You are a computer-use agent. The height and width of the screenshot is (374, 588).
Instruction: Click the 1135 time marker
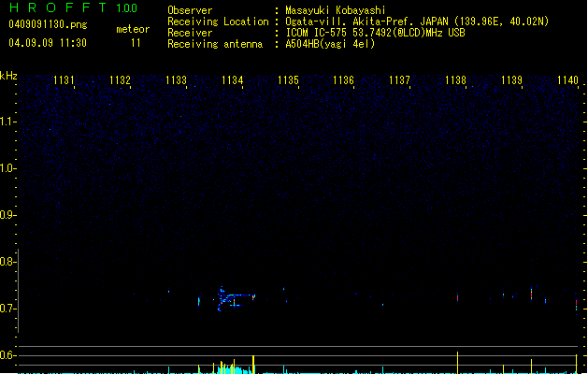[288, 80]
